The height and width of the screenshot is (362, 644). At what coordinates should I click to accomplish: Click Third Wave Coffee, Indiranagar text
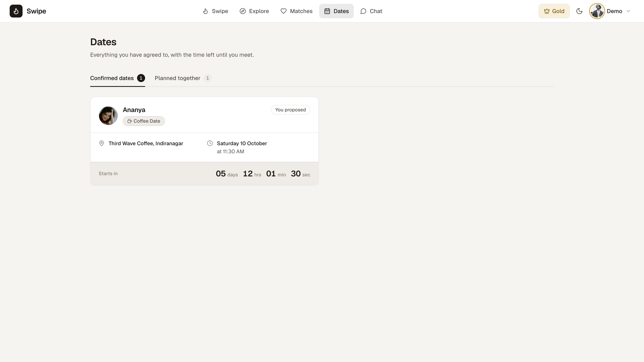click(x=146, y=143)
